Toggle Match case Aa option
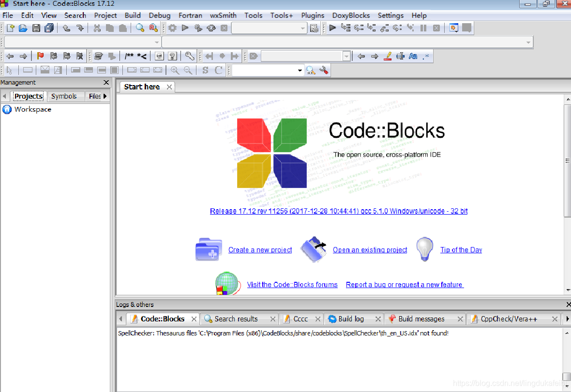This screenshot has height=392, width=571. click(x=413, y=56)
